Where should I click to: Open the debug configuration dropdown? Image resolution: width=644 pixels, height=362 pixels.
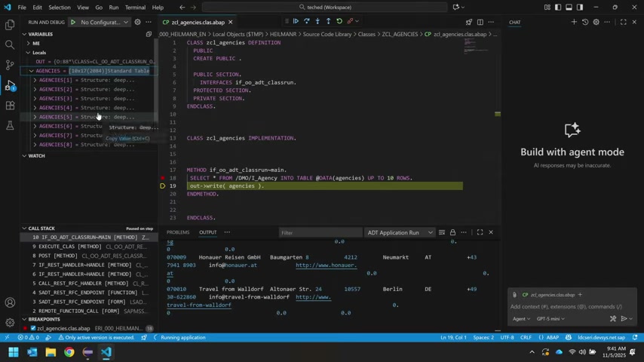[104, 22]
